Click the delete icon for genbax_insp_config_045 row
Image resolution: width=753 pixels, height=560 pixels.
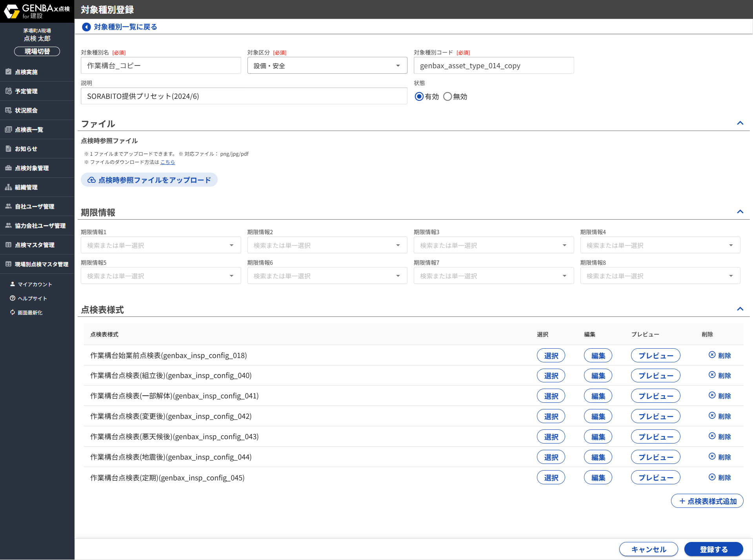712,477
